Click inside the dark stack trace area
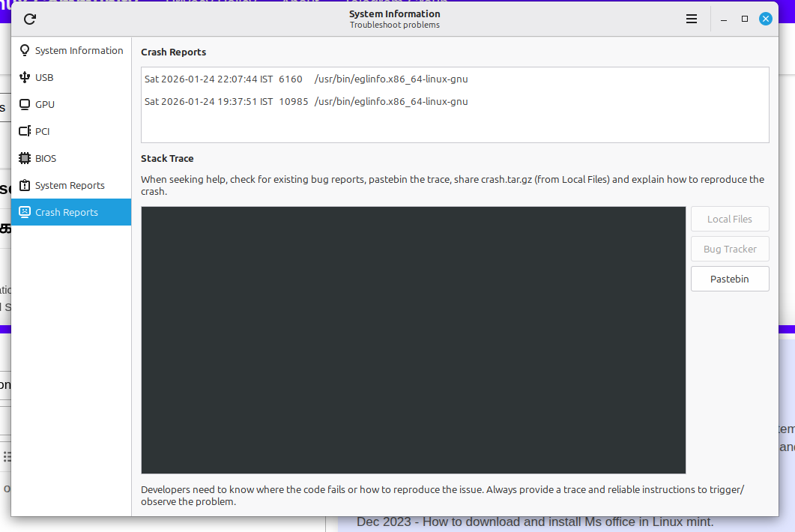 click(x=413, y=339)
